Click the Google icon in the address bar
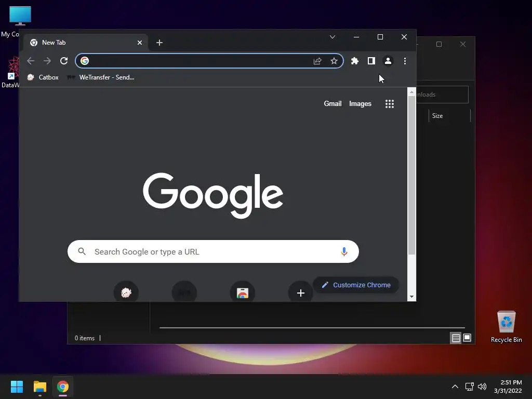The width and height of the screenshot is (532, 399). point(85,61)
